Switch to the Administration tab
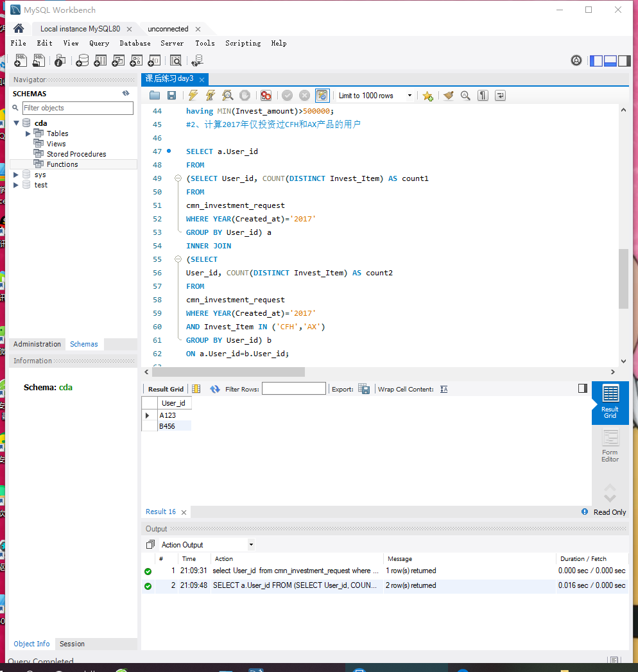This screenshot has width=638, height=672. coord(37,344)
